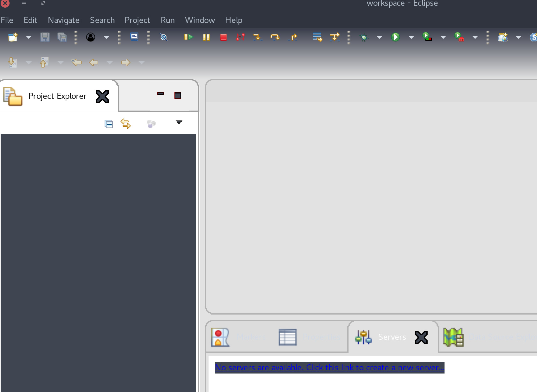Image resolution: width=537 pixels, height=392 pixels.
Task: Switch to the Data Source Explorer tab
Action: (x=490, y=337)
